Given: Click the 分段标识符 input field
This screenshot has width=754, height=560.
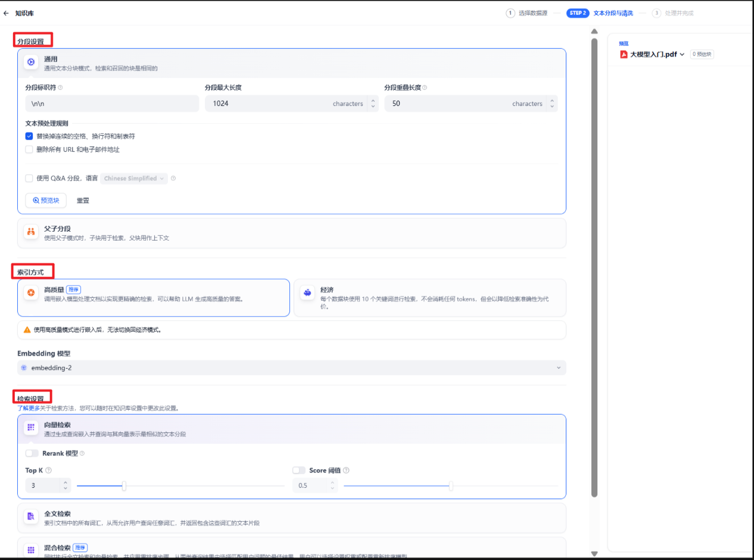Looking at the screenshot, I should click(112, 104).
